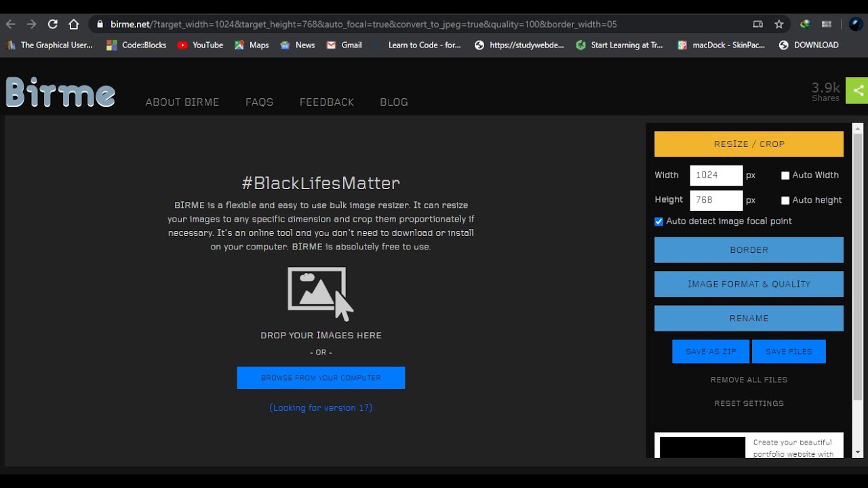868x488 pixels.
Task: Click the settings panel scrollbar up arrow
Action: 858,128
